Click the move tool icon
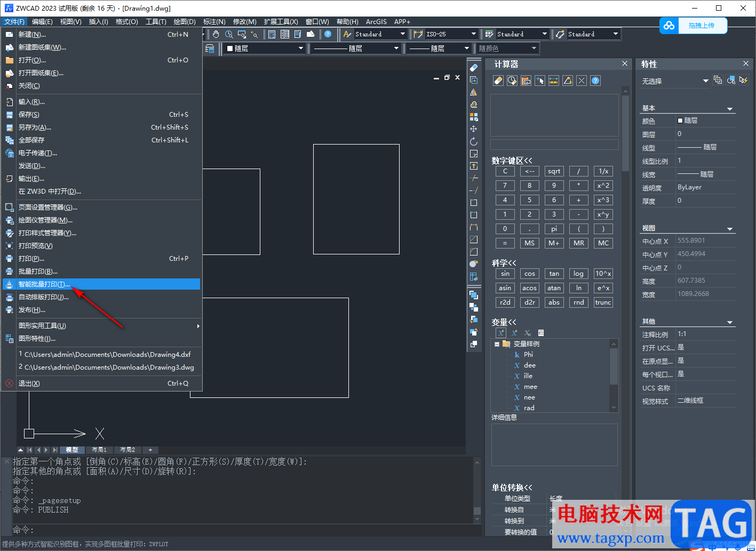The width and height of the screenshot is (756, 551). (x=474, y=129)
